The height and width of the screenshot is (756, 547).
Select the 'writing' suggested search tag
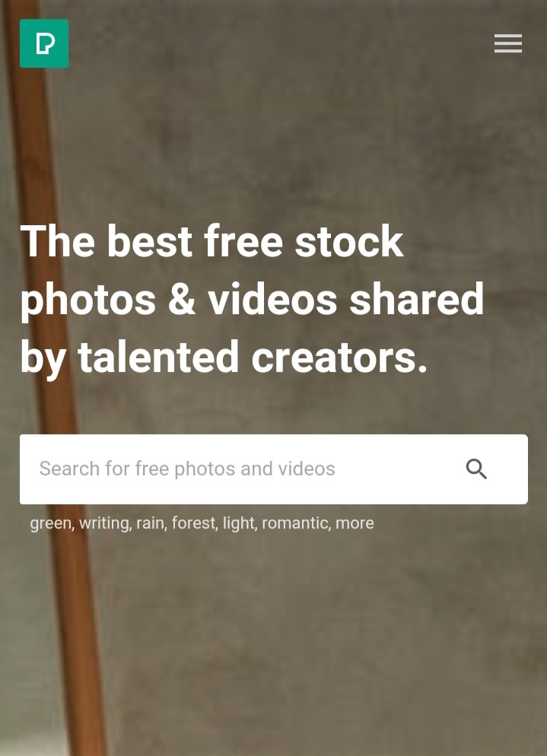104,523
